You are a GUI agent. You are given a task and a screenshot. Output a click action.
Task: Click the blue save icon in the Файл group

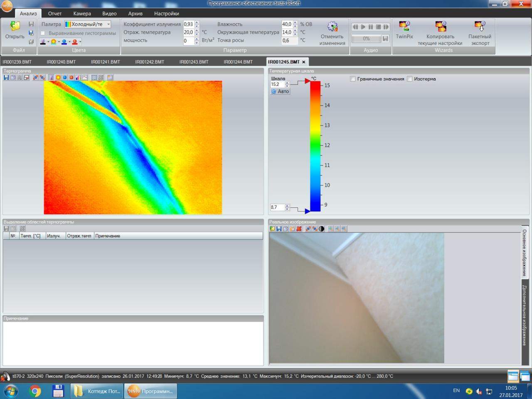pyautogui.click(x=31, y=33)
